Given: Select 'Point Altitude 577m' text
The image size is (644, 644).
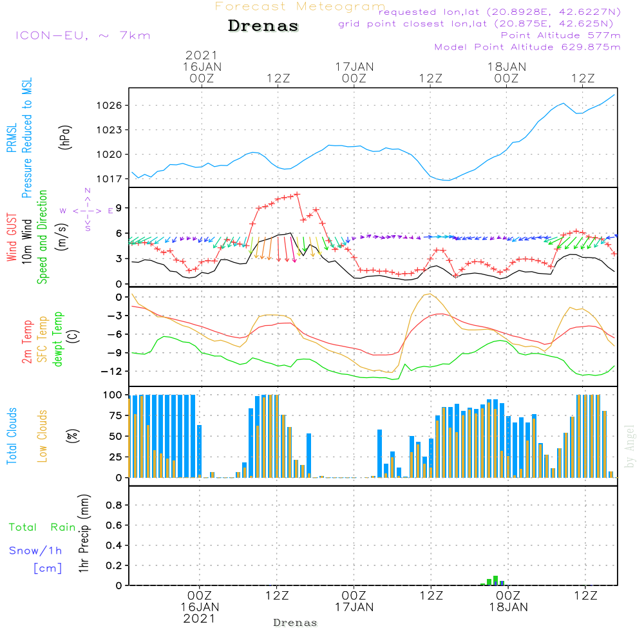Looking at the screenshot, I should (561, 35).
